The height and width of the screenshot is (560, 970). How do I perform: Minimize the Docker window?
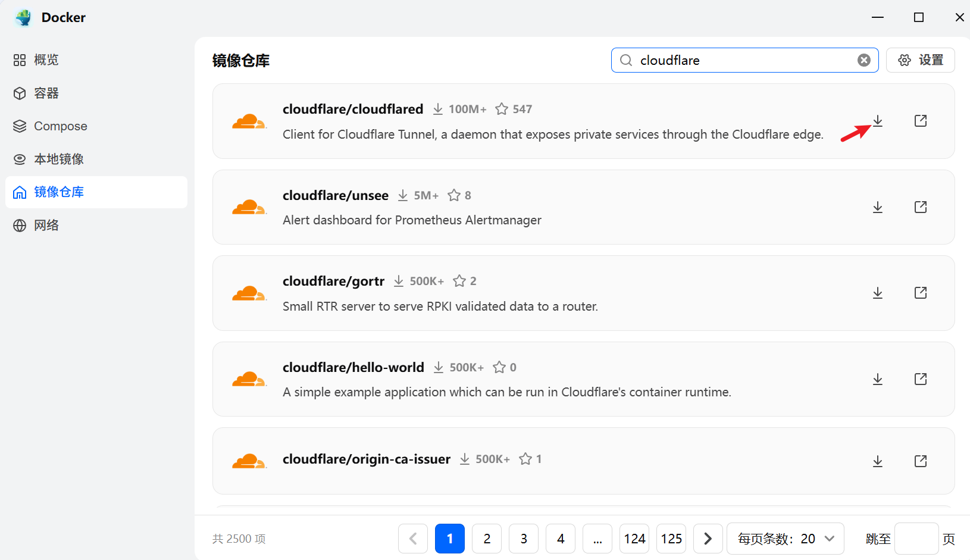click(878, 17)
